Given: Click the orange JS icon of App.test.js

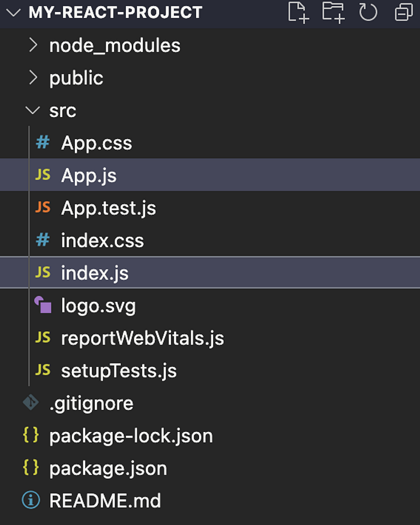Looking at the screenshot, I should coord(43,208).
